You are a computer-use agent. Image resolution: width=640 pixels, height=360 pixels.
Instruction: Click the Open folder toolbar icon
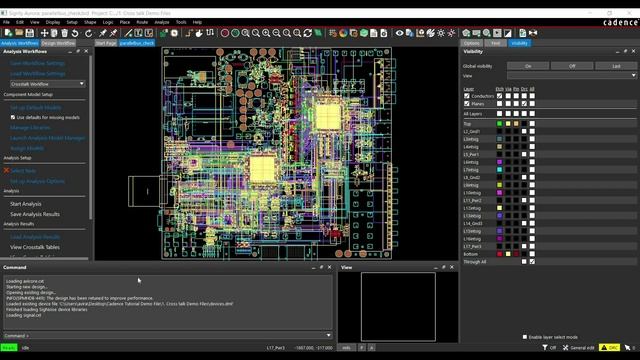coord(19,33)
